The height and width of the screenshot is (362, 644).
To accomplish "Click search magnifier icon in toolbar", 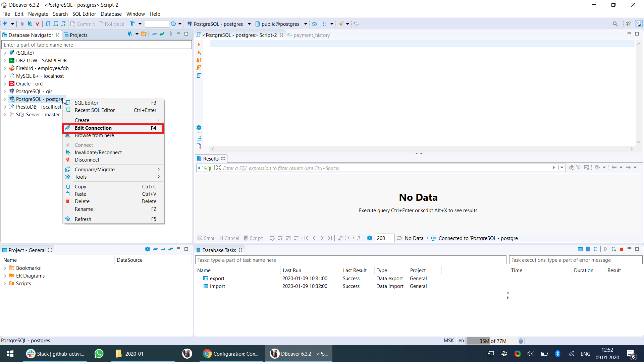I will [615, 24].
